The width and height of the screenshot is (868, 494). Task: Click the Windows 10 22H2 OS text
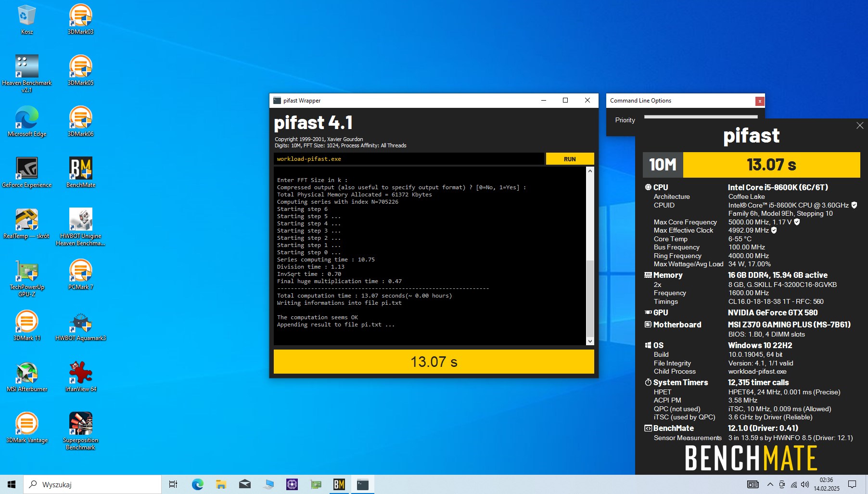pyautogui.click(x=760, y=345)
